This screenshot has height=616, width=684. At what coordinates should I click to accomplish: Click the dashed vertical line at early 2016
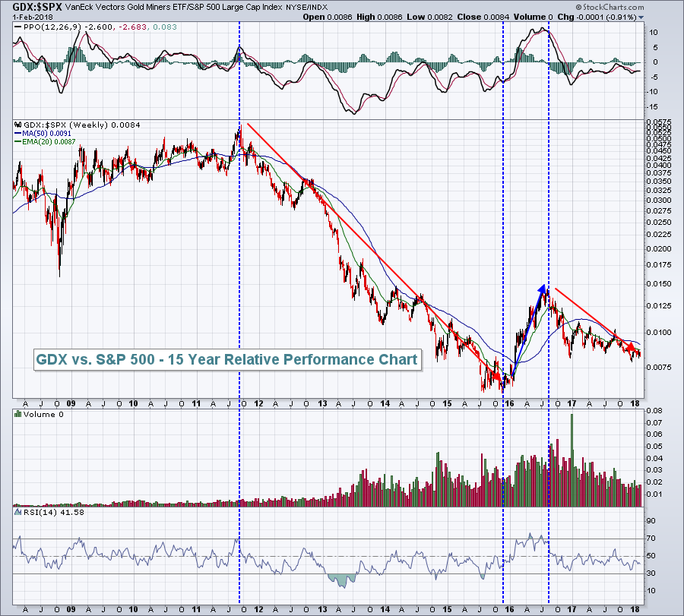point(504,228)
